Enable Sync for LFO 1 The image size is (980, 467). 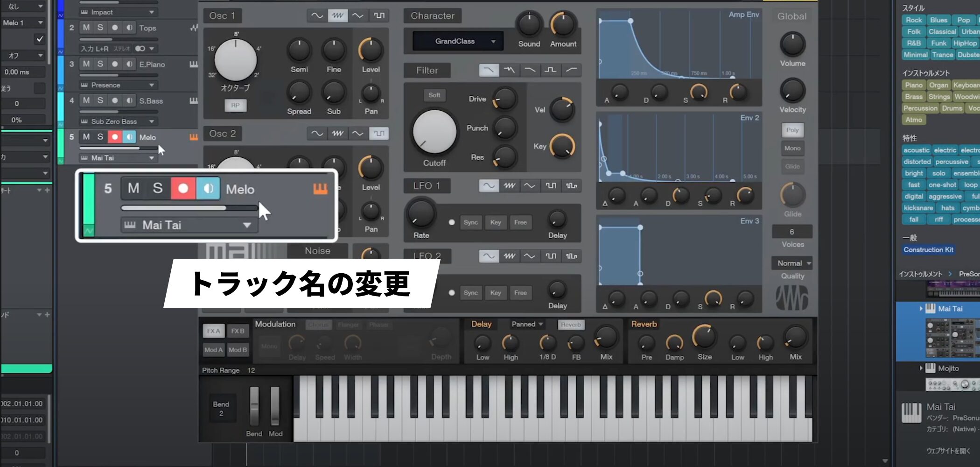click(470, 222)
